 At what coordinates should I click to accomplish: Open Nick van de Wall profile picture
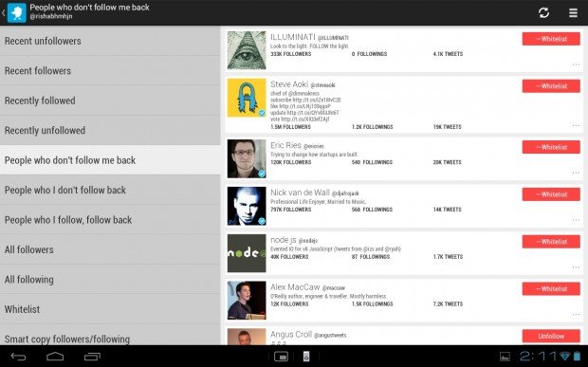(247, 206)
